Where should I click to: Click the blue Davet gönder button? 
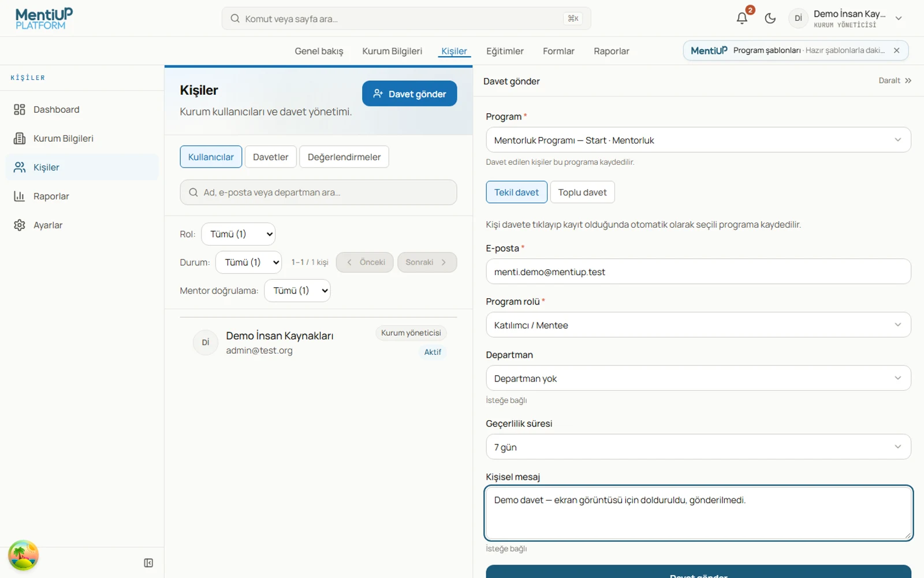tap(409, 94)
